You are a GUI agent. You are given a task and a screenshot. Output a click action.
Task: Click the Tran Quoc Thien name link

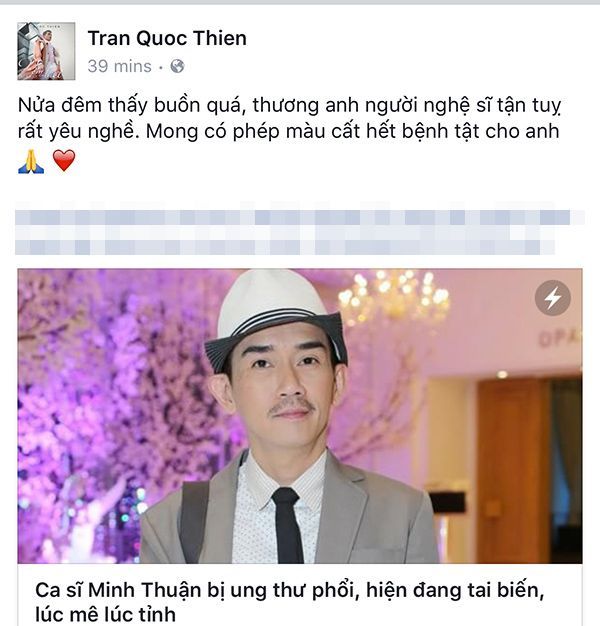[x=167, y=38]
